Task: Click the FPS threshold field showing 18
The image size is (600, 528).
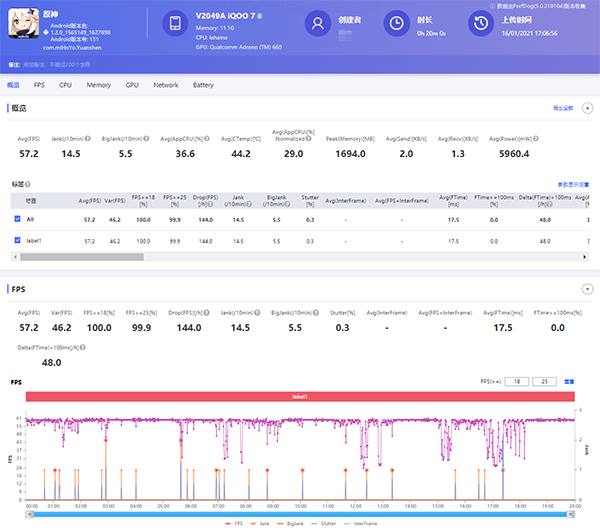Action: (518, 381)
